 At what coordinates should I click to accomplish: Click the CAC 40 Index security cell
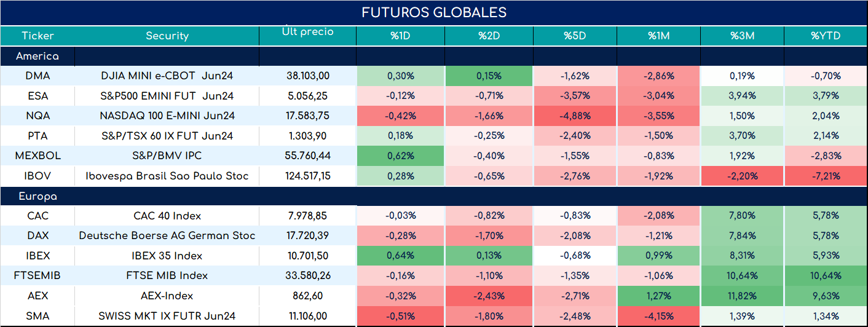coord(167,216)
